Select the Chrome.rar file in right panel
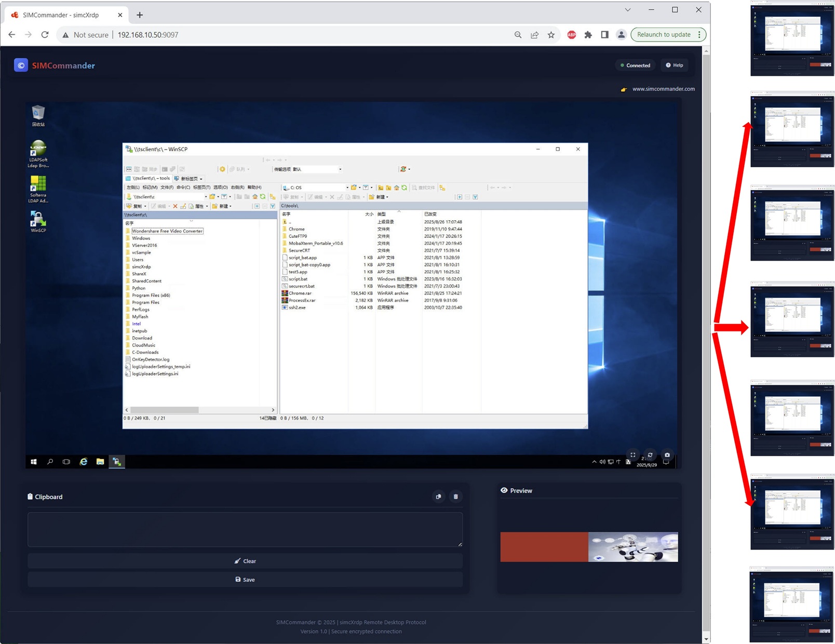This screenshot has width=835, height=644. [x=300, y=293]
